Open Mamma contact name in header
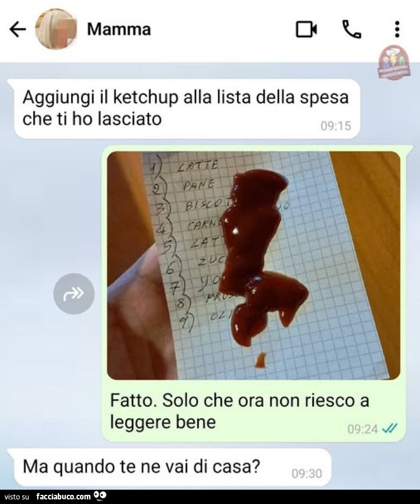420x504 pixels. tap(119, 29)
